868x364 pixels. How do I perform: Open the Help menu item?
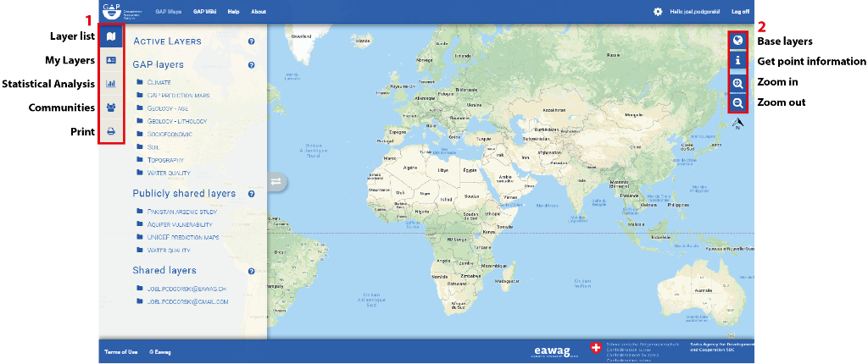click(234, 12)
